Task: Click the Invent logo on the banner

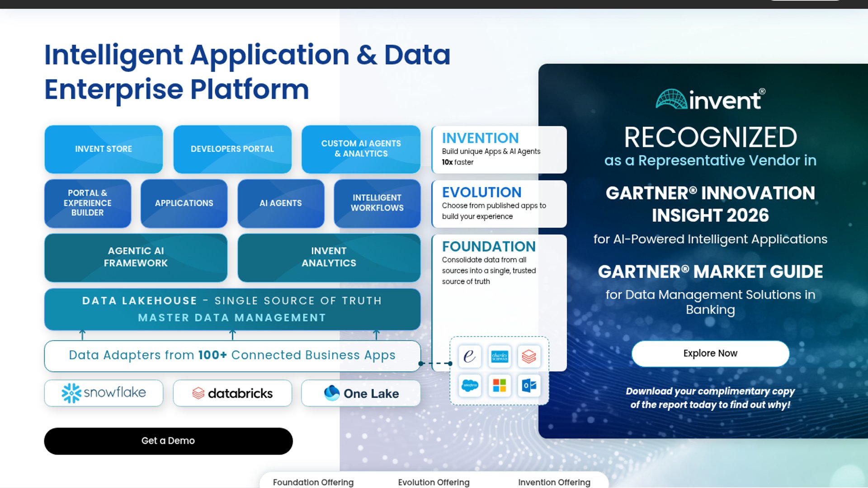Action: click(710, 99)
